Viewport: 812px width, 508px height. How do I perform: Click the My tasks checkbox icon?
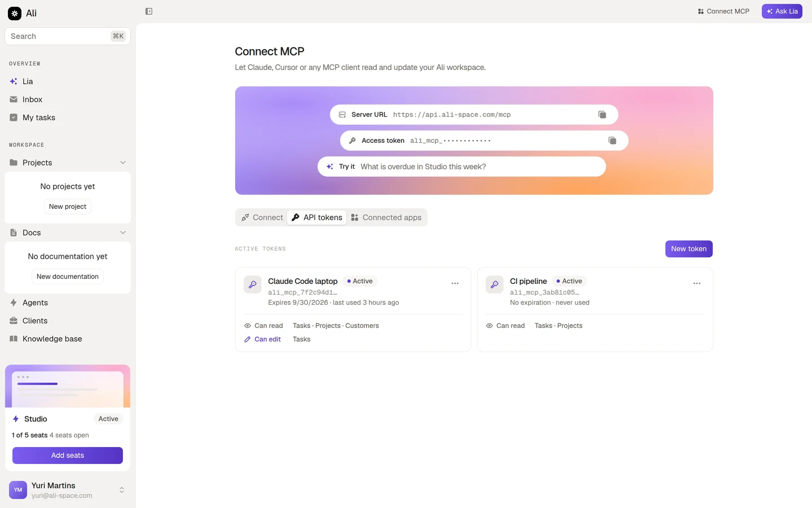[14, 117]
